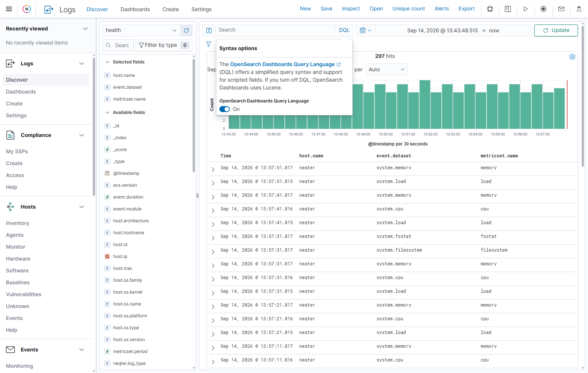The width and height of the screenshot is (588, 373).
Task: Click the Unique count menu item
Action: tap(409, 9)
